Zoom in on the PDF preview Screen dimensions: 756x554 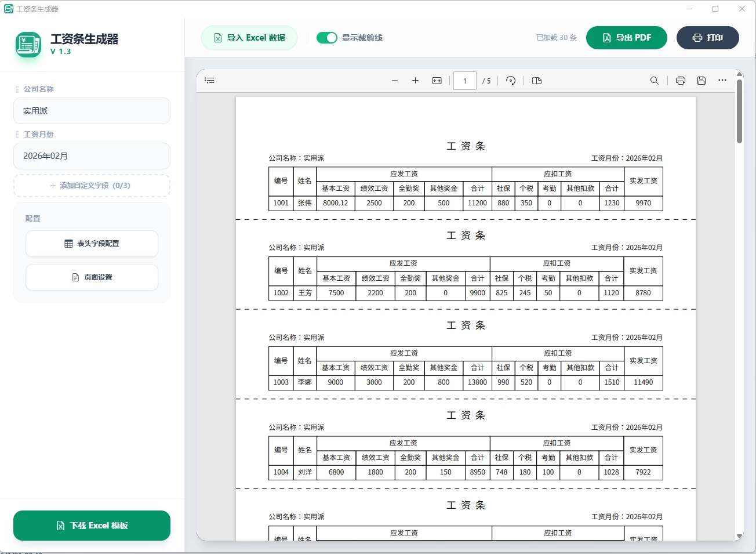[415, 81]
